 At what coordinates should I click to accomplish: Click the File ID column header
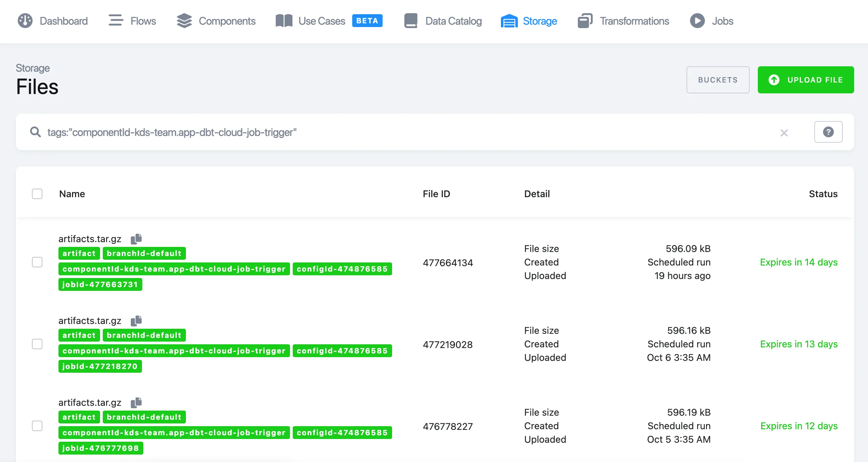pyautogui.click(x=436, y=194)
